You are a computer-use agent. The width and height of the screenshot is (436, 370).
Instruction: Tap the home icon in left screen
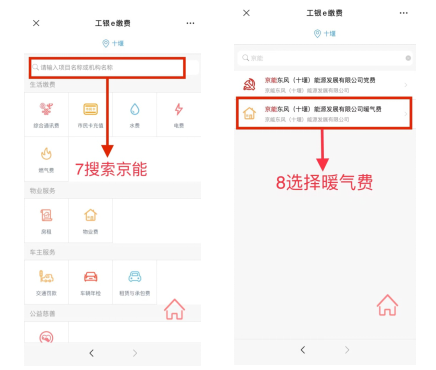[x=174, y=309]
